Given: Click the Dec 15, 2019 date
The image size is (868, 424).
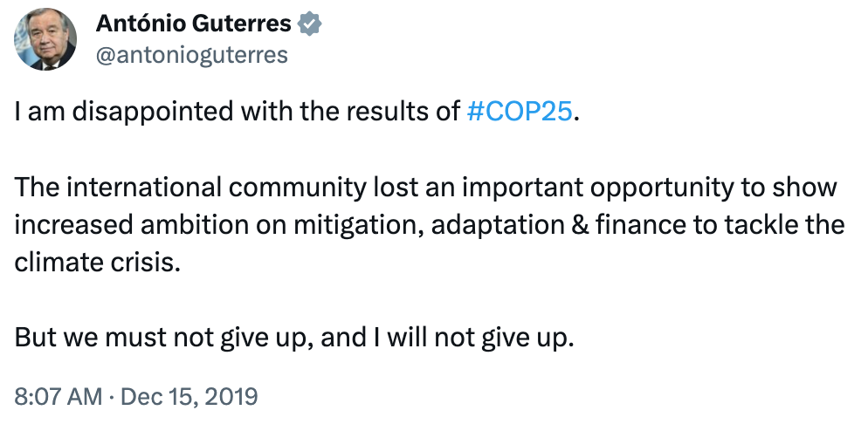Looking at the screenshot, I should (x=189, y=397).
